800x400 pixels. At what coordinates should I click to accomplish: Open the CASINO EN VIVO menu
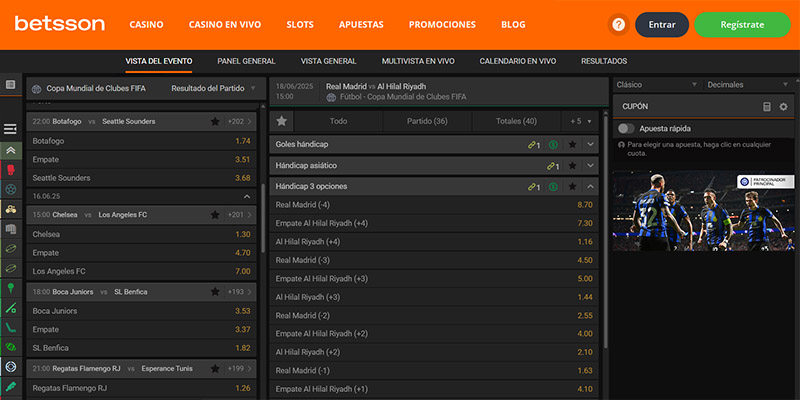click(x=225, y=24)
